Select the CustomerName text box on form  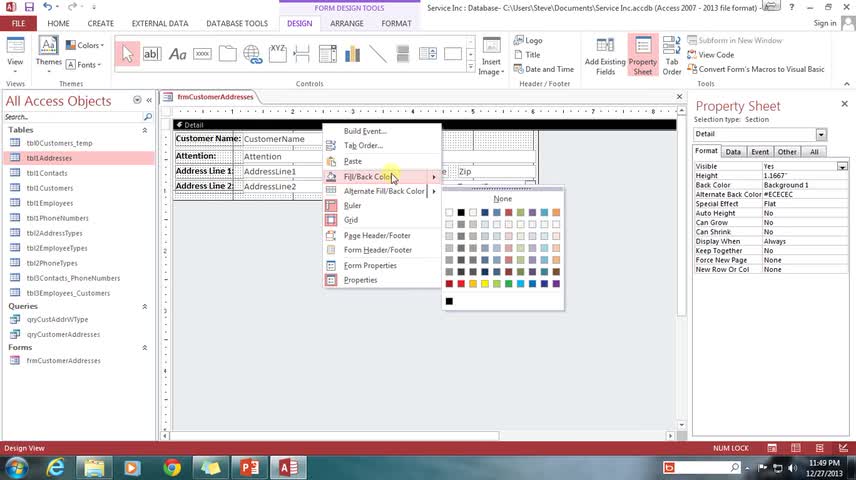tap(282, 139)
